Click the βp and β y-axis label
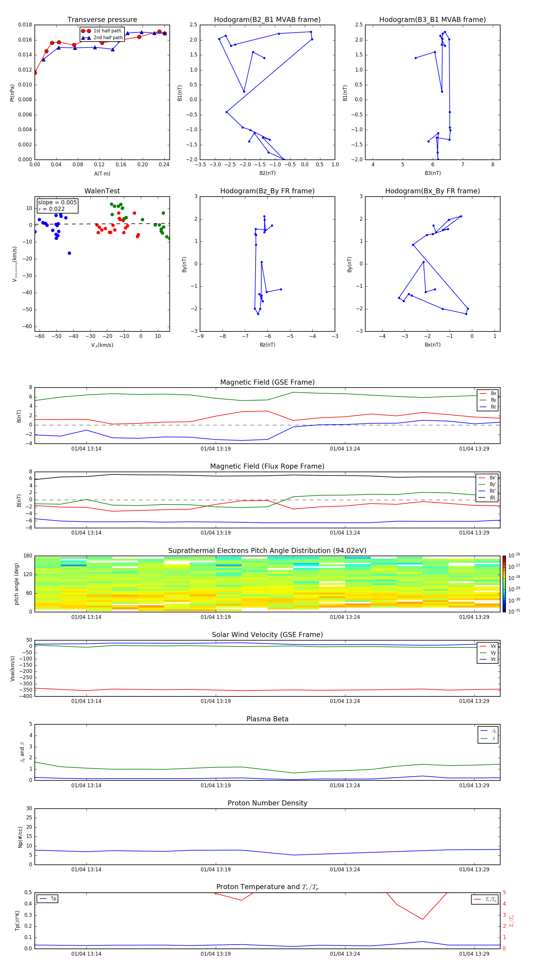The height and width of the screenshot is (980, 535). tap(22, 753)
